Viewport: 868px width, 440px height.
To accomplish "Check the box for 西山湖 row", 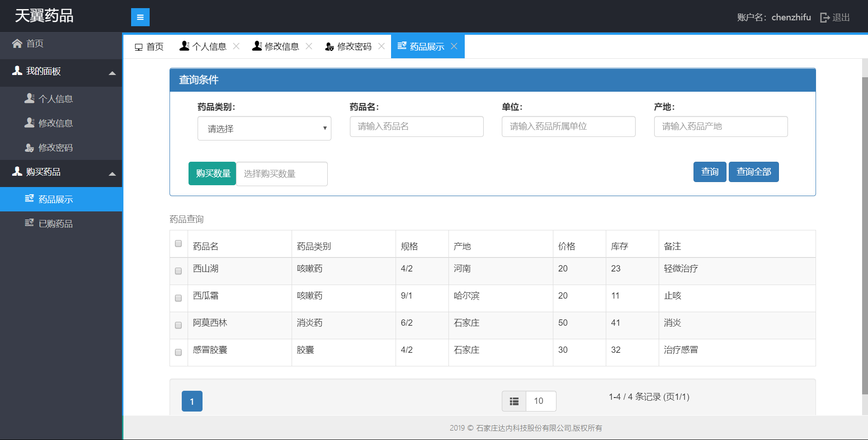I will (179, 271).
